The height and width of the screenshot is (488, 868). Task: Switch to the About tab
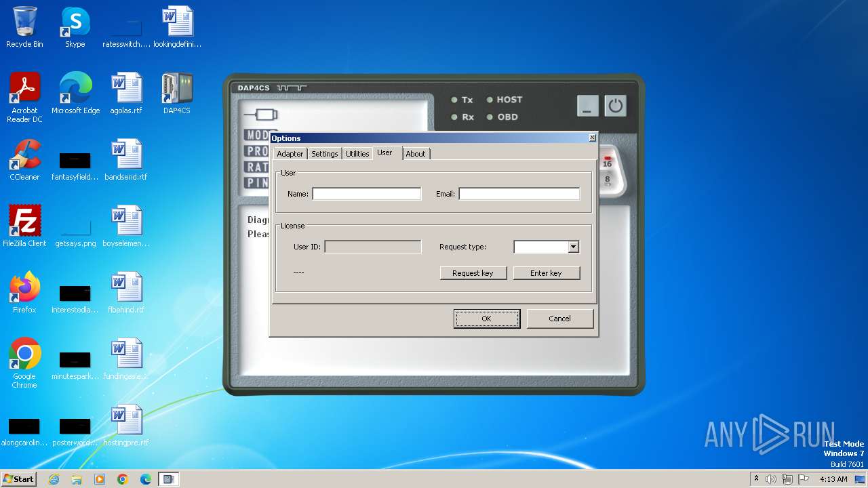coord(416,154)
